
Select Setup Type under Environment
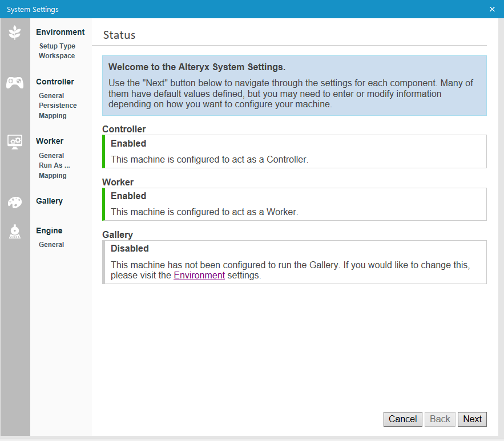(57, 46)
